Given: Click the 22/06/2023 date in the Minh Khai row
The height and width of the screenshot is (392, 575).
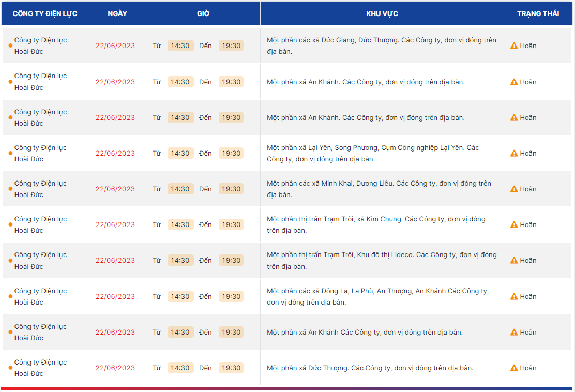Looking at the screenshot, I should [x=115, y=189].
